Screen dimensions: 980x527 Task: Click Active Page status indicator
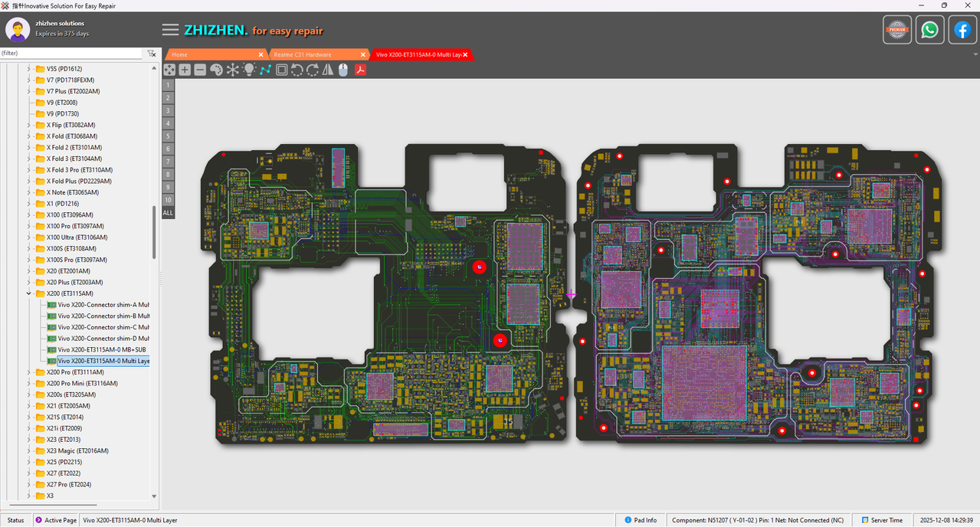pos(55,520)
